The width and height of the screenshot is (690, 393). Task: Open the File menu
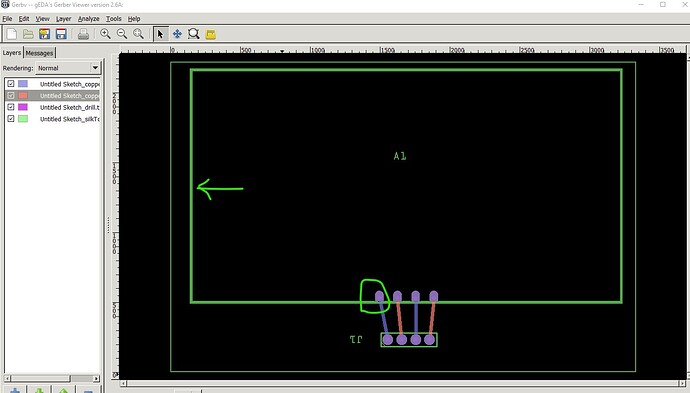point(7,18)
